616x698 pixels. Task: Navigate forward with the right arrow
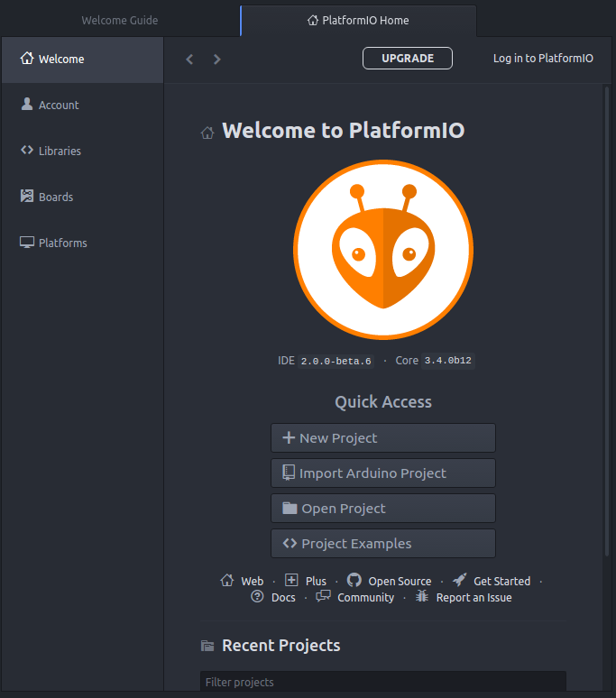click(x=216, y=60)
